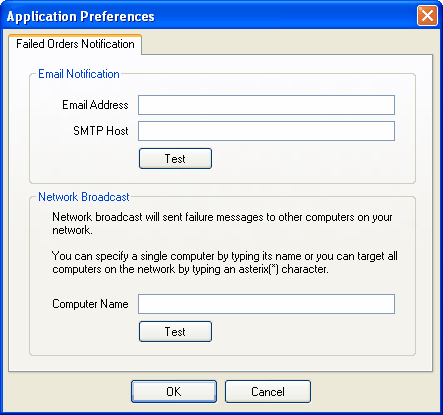Test the email notification settings
The height and width of the screenshot is (415, 443).
click(175, 159)
